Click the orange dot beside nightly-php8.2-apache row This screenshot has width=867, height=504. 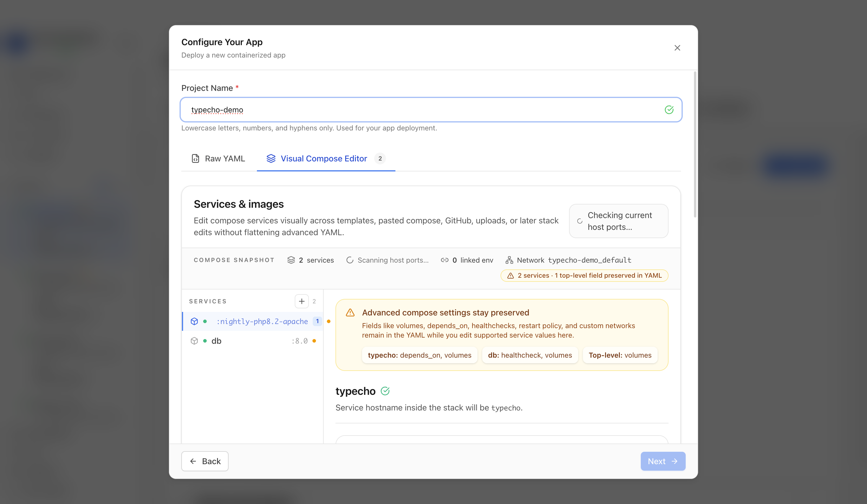pos(329,321)
